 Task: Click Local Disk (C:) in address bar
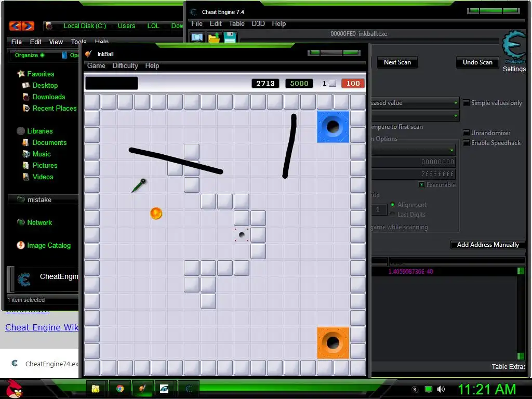(x=85, y=26)
